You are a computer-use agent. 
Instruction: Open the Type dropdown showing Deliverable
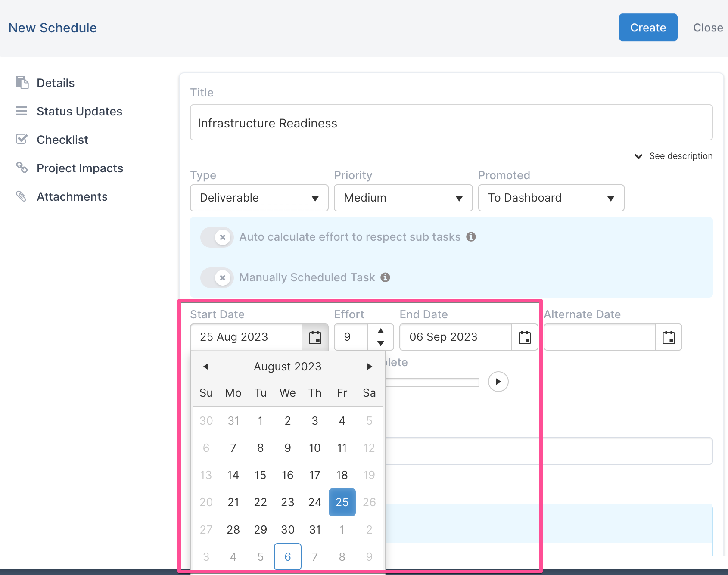259,198
